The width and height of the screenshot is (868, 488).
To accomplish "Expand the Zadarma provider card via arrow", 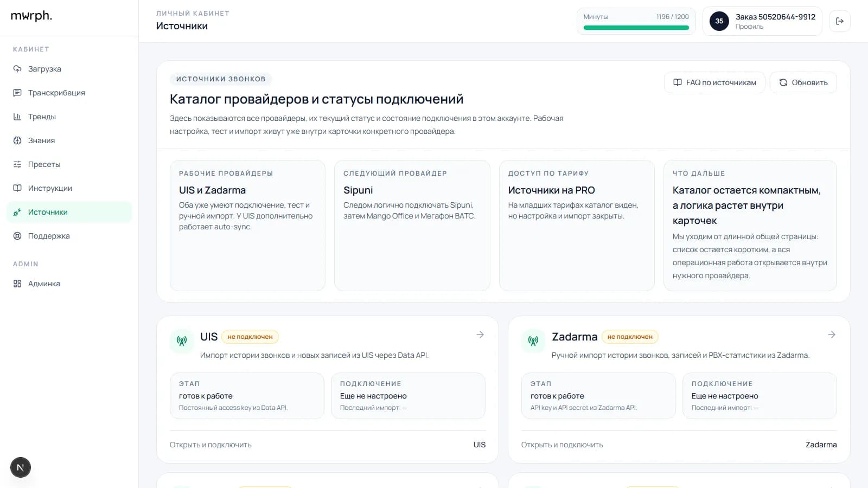I will click(831, 335).
